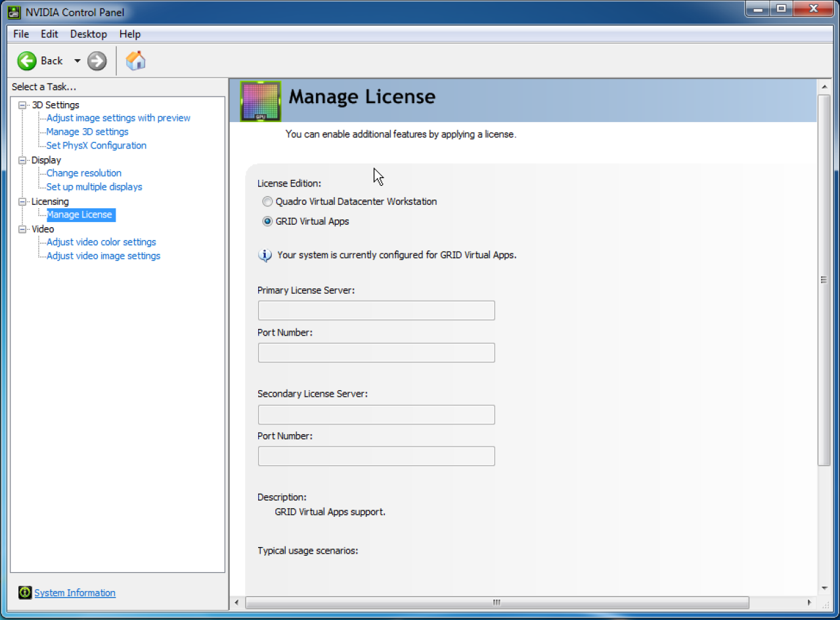Select Adjust video color settings task
Screen dimensions: 840x620
(x=100, y=242)
